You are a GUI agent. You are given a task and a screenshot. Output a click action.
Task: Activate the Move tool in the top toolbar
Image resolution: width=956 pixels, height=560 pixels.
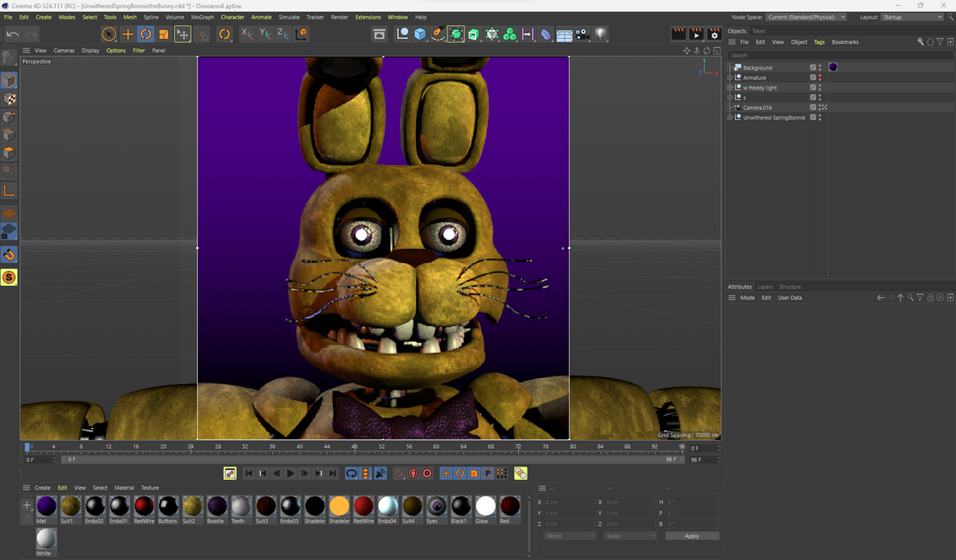tap(128, 34)
